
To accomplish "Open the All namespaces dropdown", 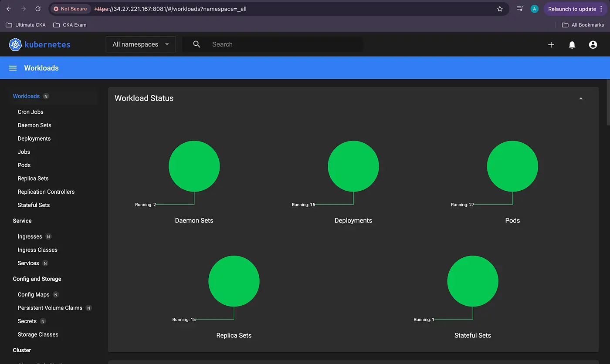I will pyautogui.click(x=141, y=44).
